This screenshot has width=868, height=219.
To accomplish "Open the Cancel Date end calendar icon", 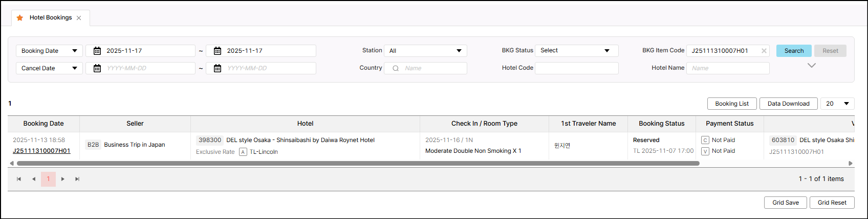I will (x=218, y=68).
